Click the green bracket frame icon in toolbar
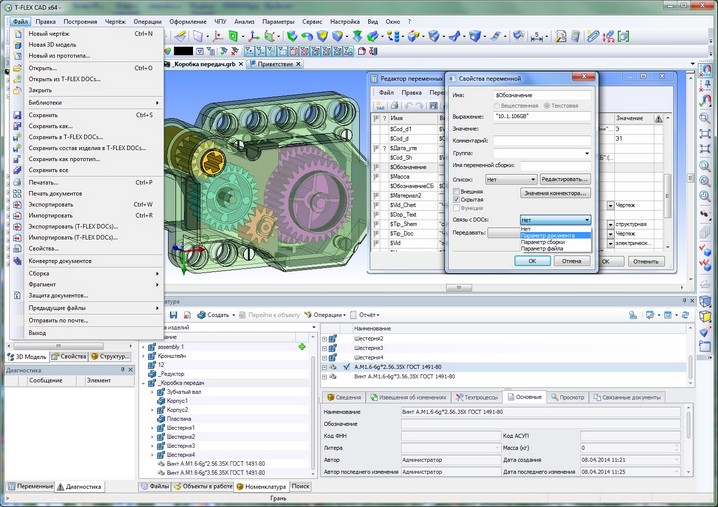 (x=623, y=36)
